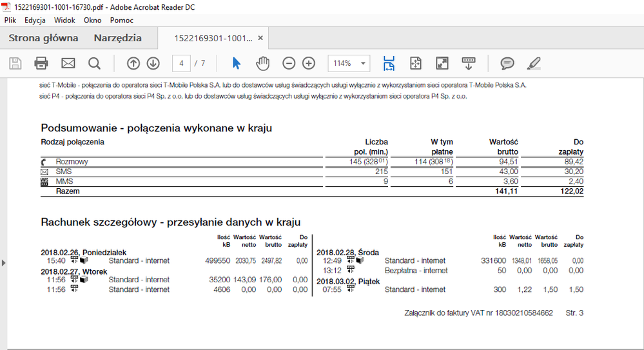Enable the Hand pan tool
The width and height of the screenshot is (644, 350).
click(x=262, y=63)
